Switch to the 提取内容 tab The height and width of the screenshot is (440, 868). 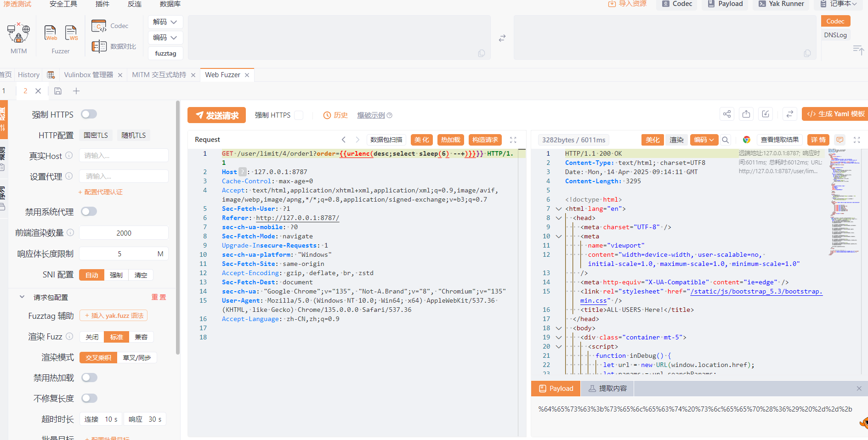pos(607,389)
